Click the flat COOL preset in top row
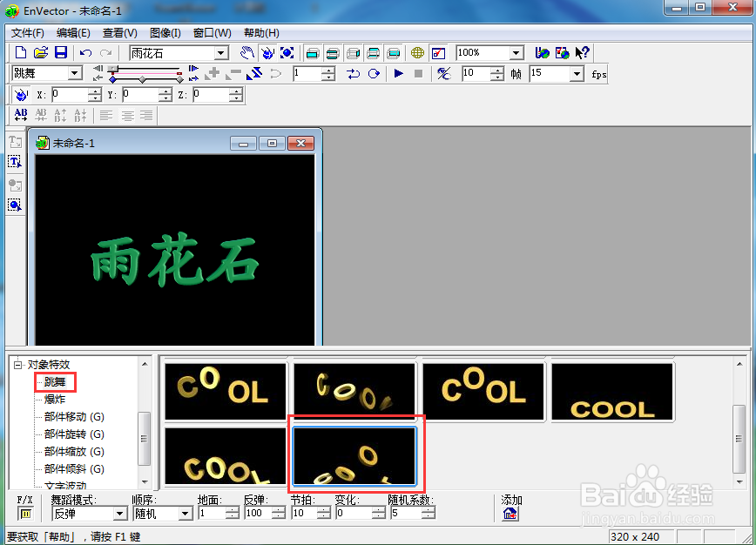The height and width of the screenshot is (545, 756). 612,391
